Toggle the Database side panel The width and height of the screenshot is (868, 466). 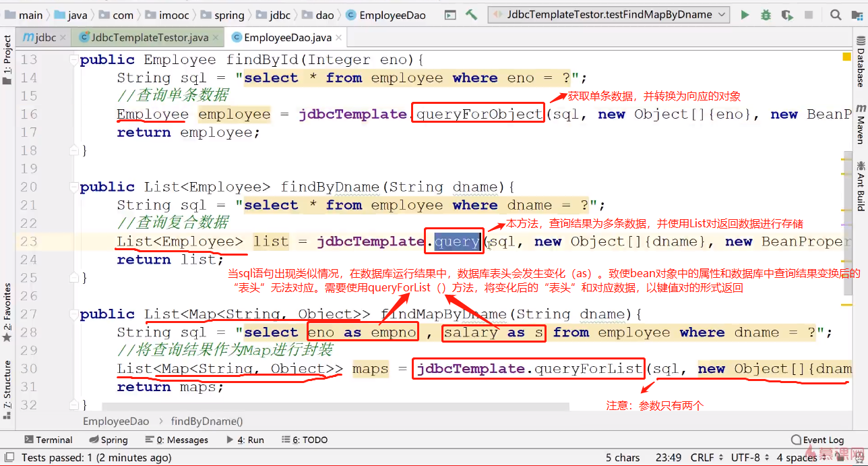click(861, 62)
